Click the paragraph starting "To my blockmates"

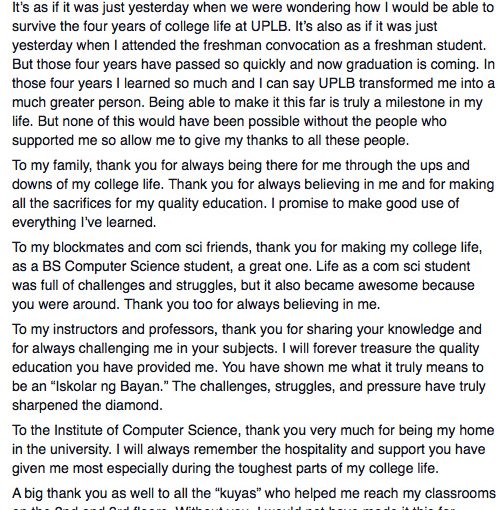(247, 276)
